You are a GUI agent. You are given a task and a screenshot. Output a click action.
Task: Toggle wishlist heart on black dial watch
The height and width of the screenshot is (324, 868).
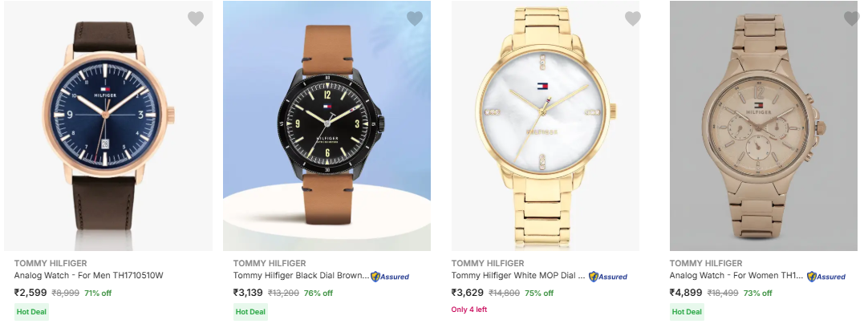(x=414, y=18)
